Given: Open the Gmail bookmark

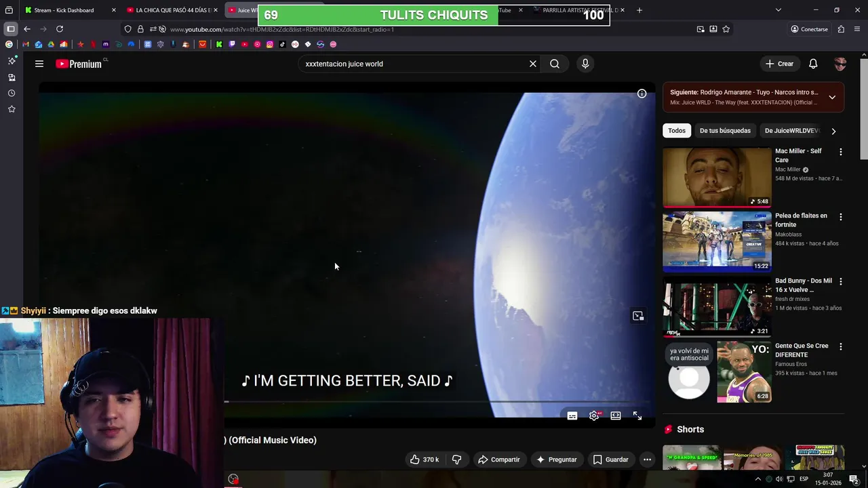Looking at the screenshot, I should pos(26,44).
